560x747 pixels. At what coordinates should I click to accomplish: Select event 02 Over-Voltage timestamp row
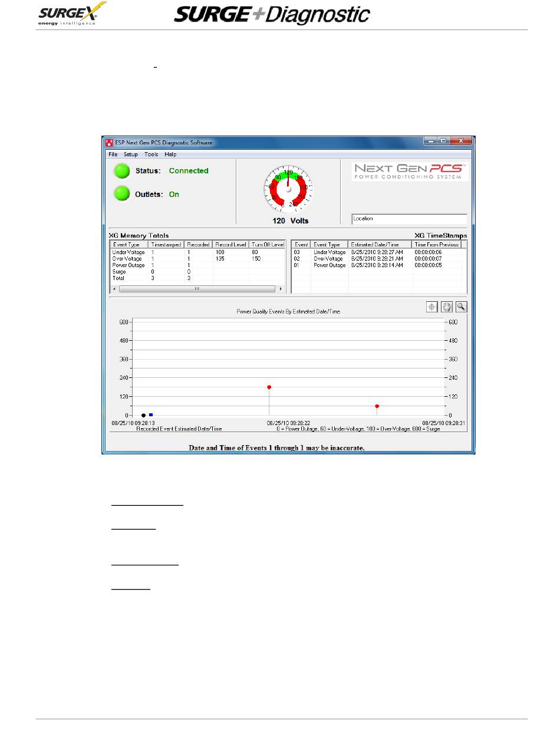[379, 259]
